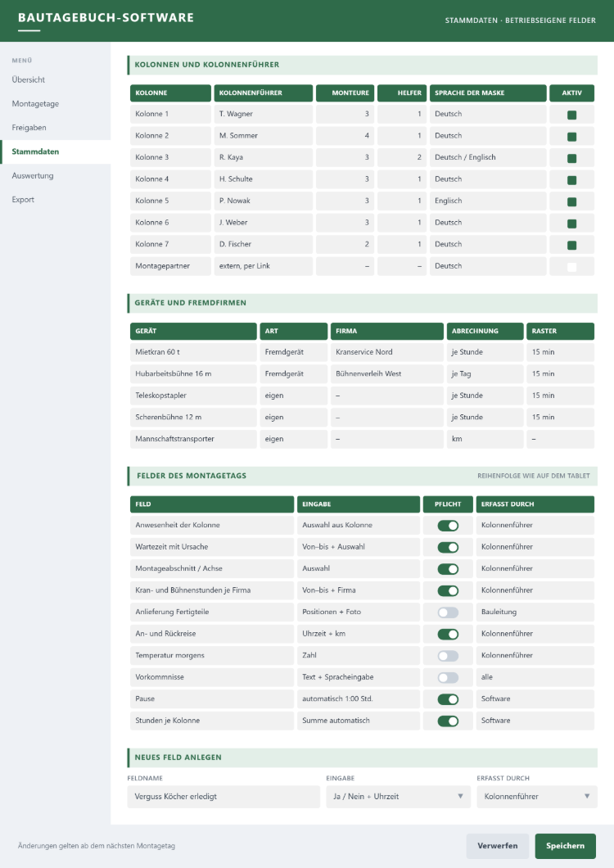Click the cell D. Fischer

264,244
